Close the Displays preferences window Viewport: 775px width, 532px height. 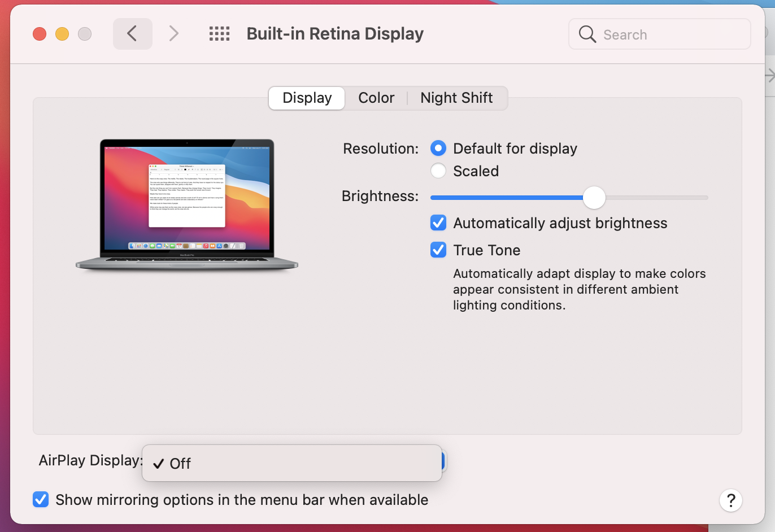[x=40, y=34]
